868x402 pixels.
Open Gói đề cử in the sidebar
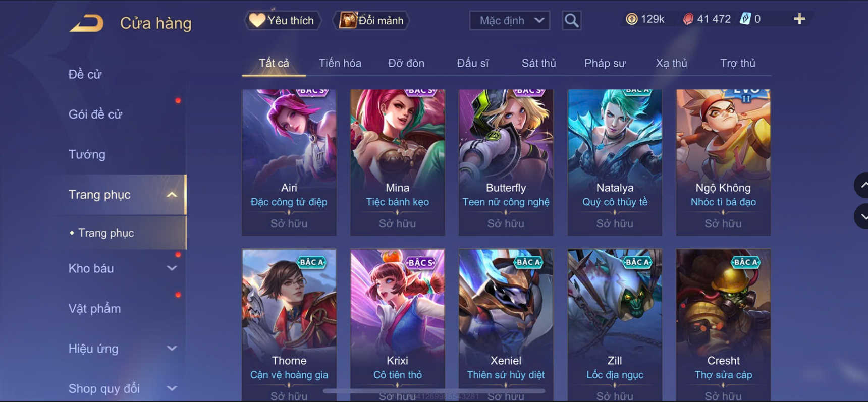[x=95, y=114]
